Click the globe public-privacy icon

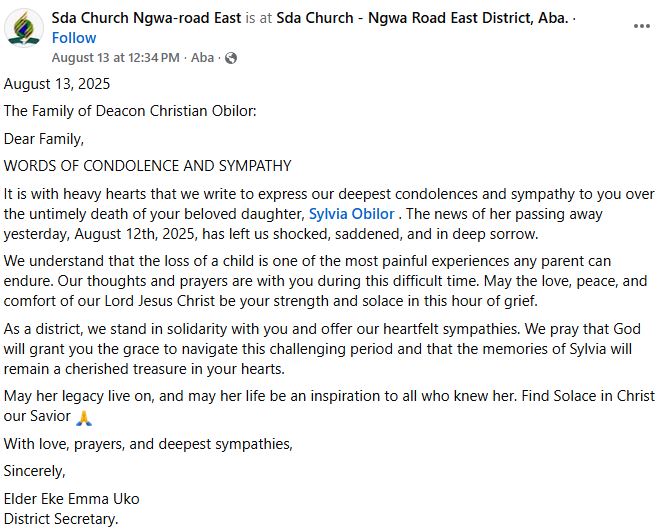pyautogui.click(x=231, y=58)
